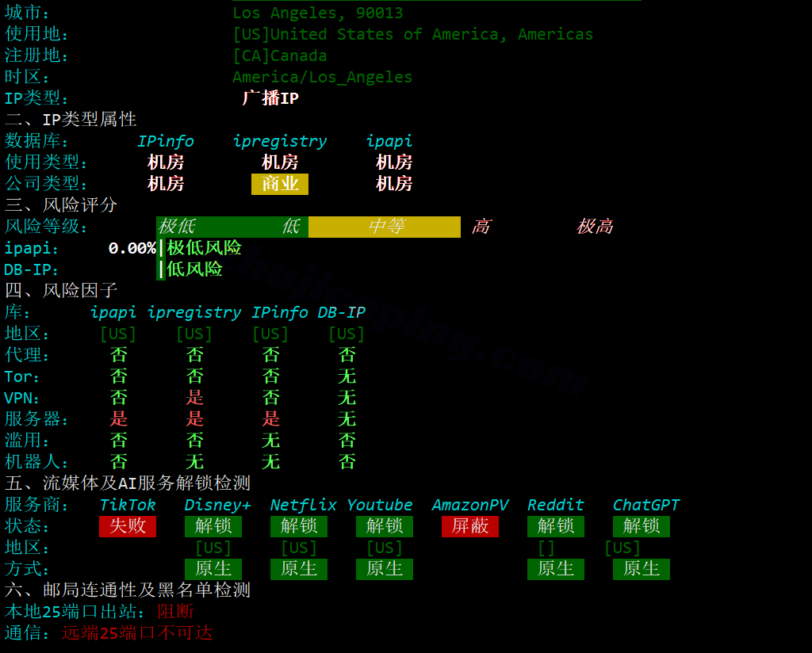Click the '解锁' status under Netflix
Screen dimensions: 812x653
point(299,526)
